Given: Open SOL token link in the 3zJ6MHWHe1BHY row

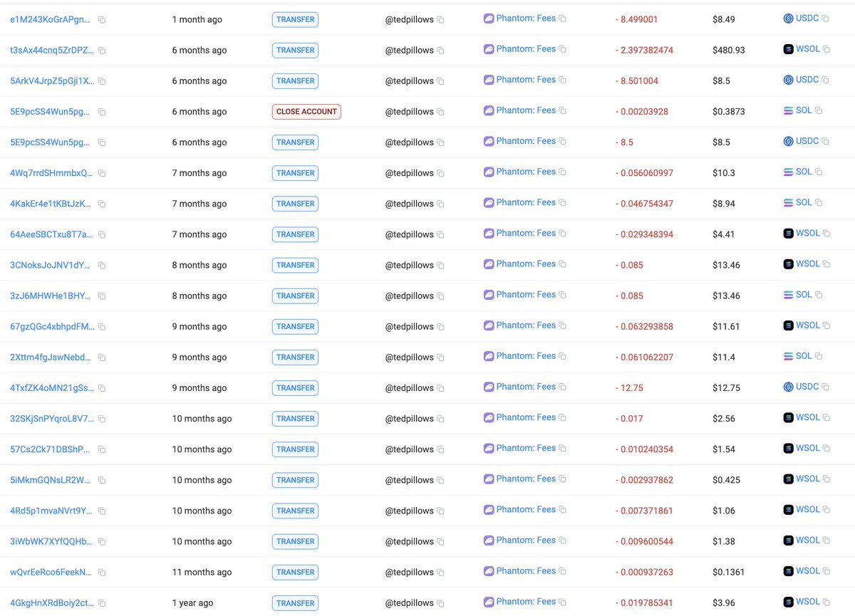Looking at the screenshot, I should coord(804,295).
